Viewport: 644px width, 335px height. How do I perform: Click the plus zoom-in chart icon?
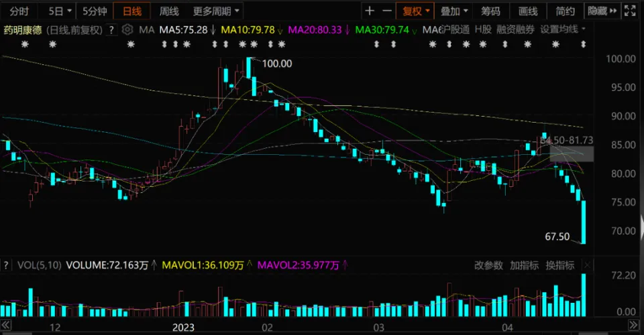(370, 11)
